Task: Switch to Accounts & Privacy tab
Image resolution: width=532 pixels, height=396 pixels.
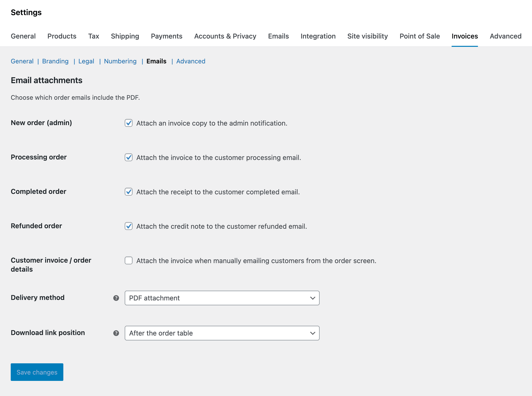Action: coord(225,36)
